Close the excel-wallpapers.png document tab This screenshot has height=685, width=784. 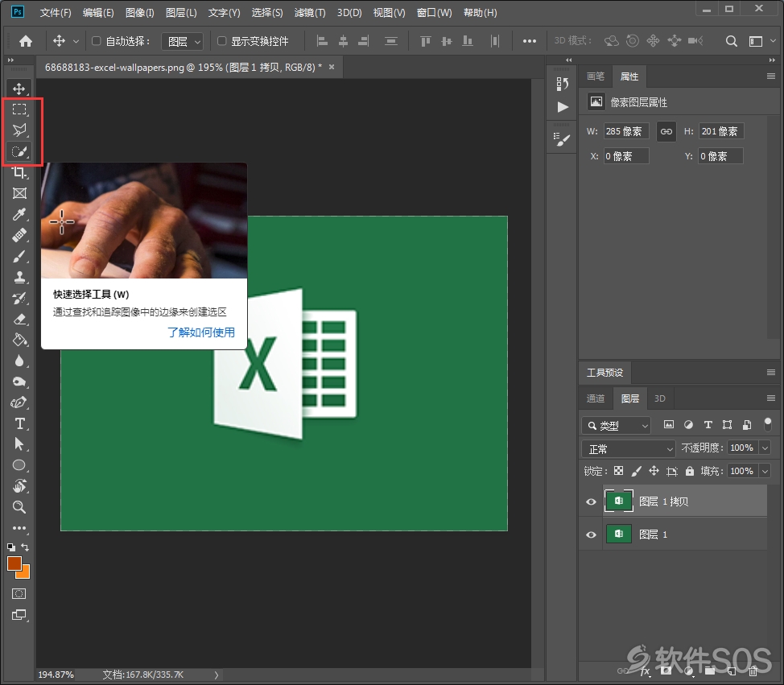(332, 67)
